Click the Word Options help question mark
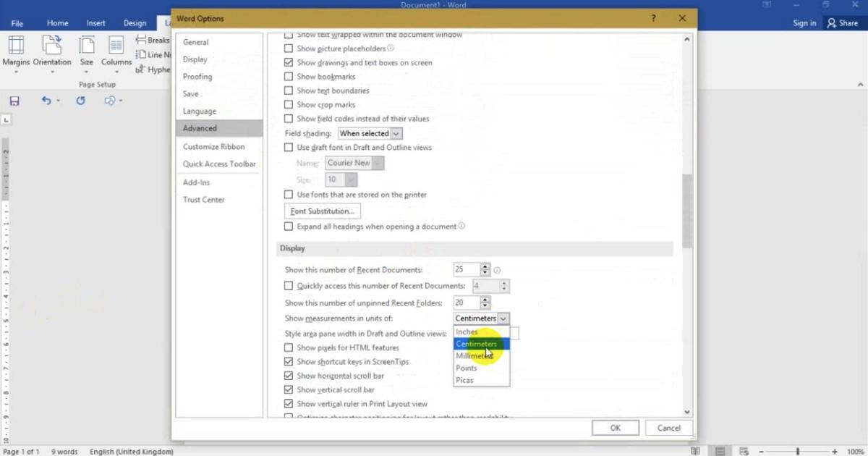The width and height of the screenshot is (868, 456). [x=654, y=18]
